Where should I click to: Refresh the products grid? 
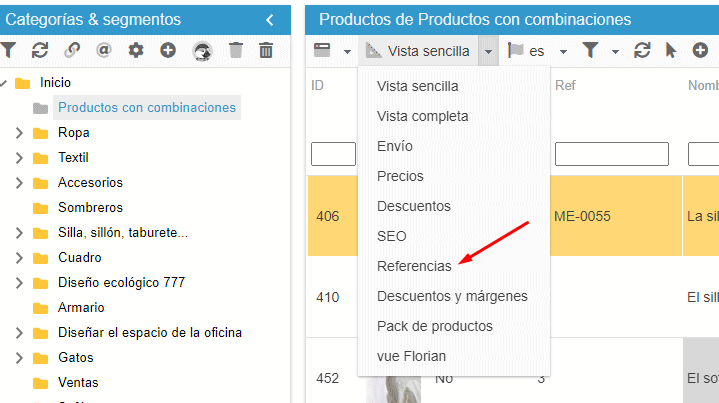pyautogui.click(x=642, y=50)
